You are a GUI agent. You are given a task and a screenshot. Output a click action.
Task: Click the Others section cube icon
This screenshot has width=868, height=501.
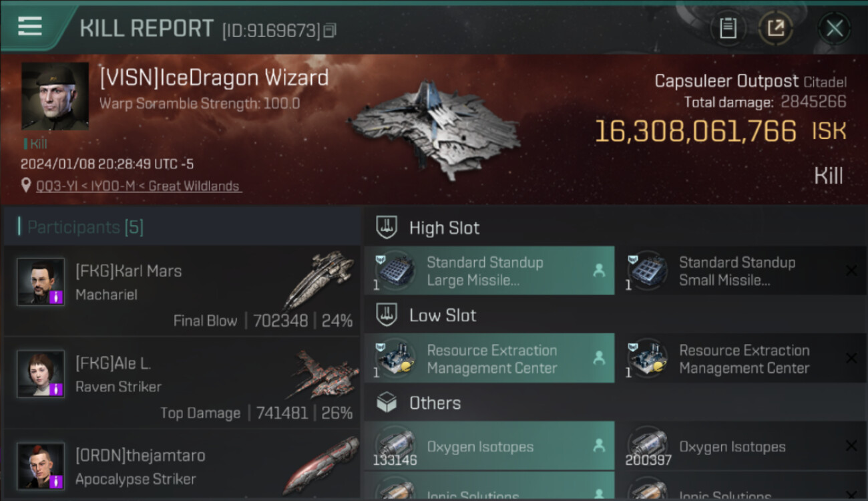point(387,403)
